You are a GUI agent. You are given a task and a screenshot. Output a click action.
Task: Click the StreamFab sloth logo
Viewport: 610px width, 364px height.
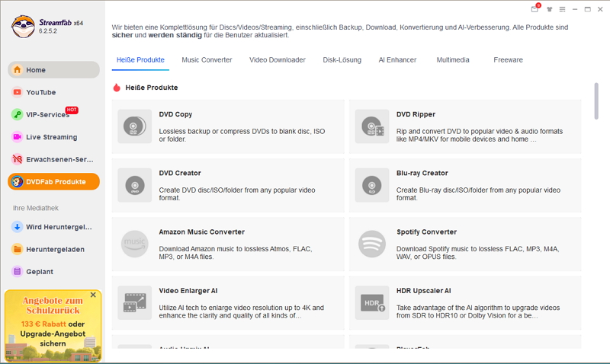pyautogui.click(x=23, y=27)
